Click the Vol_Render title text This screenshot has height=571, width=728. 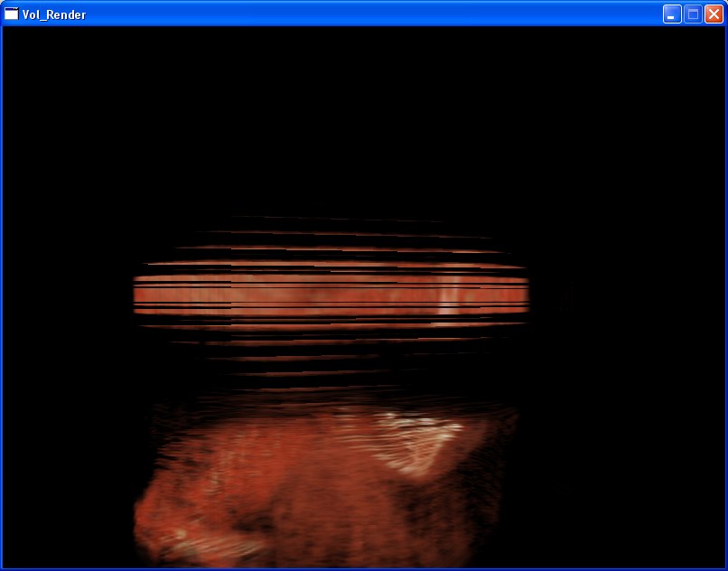click(54, 14)
